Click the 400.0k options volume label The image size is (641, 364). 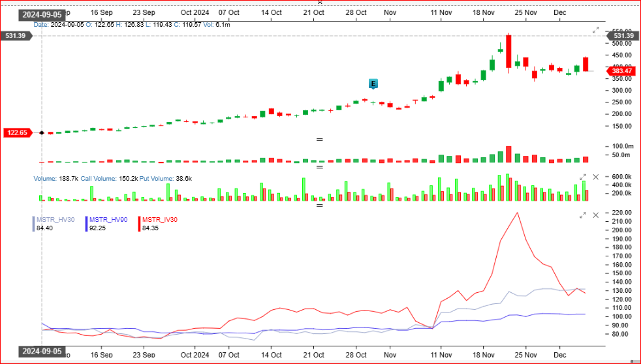click(x=621, y=185)
